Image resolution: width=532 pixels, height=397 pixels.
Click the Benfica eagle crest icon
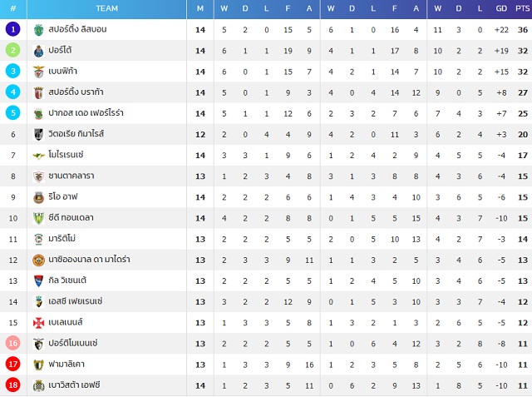pyautogui.click(x=39, y=72)
